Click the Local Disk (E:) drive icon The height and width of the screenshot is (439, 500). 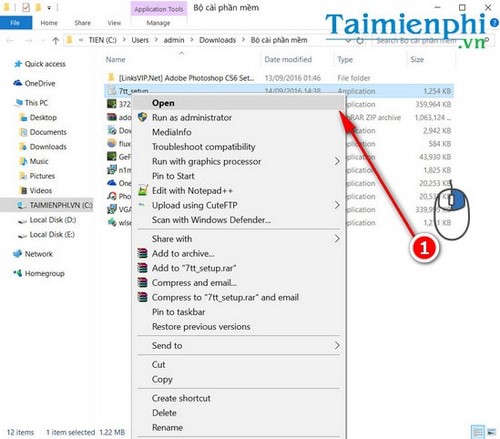click(23, 235)
